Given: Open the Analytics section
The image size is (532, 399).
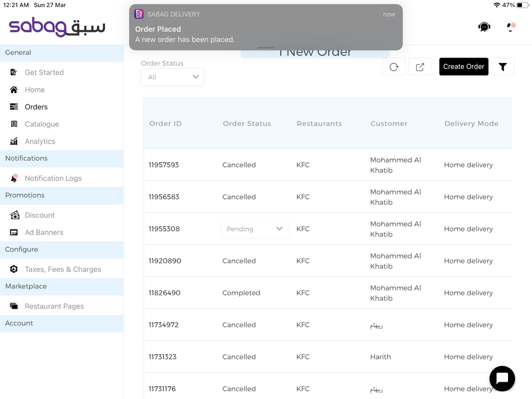Looking at the screenshot, I should [40, 142].
